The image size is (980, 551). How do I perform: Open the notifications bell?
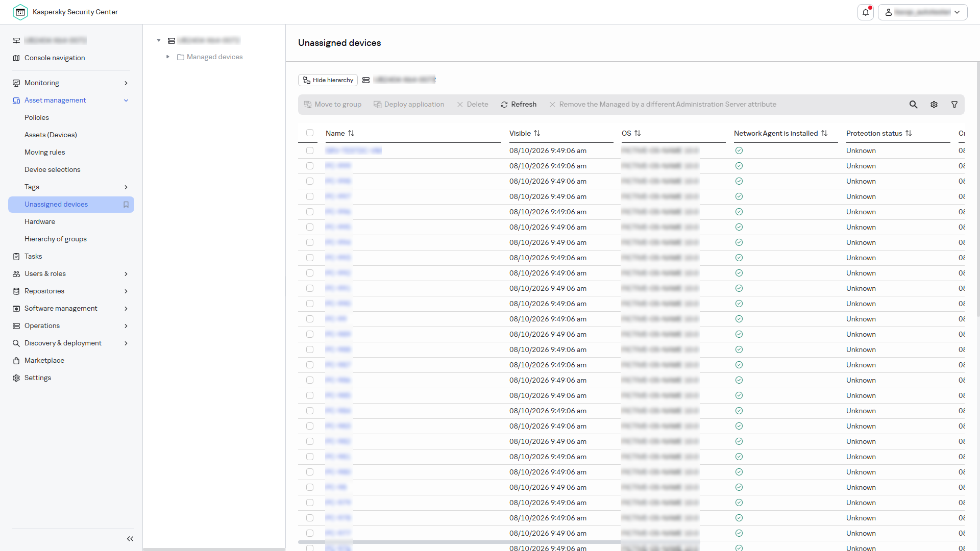[866, 12]
